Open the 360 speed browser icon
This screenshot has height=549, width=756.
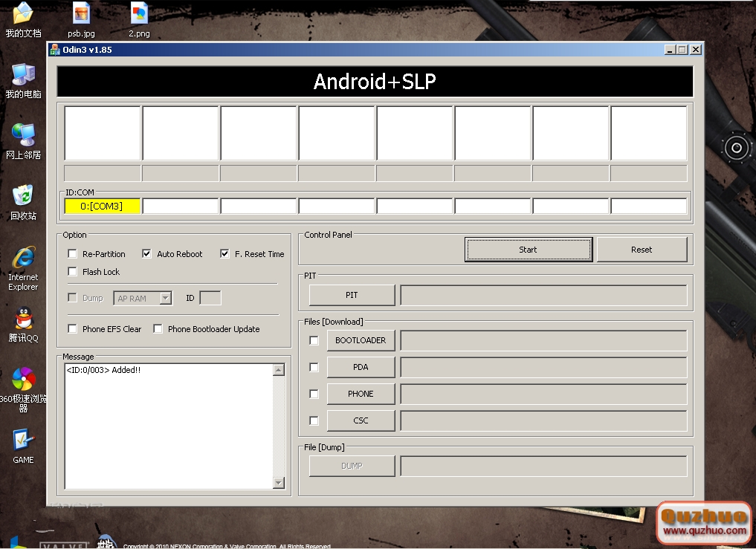(23, 380)
